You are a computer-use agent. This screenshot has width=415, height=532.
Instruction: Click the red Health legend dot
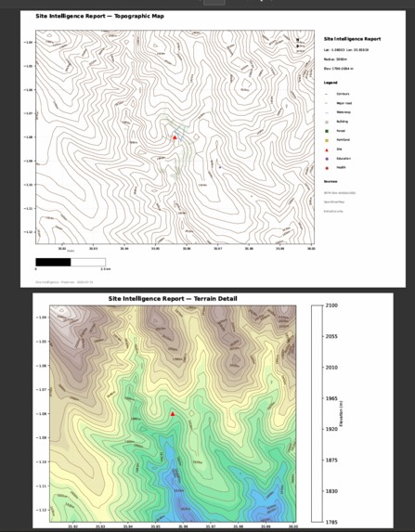[x=327, y=168]
